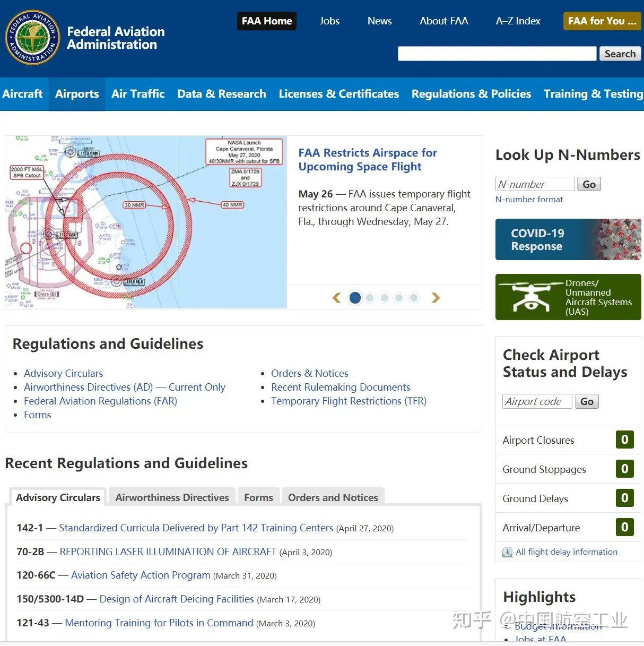
Task: Open FAA Home
Action: [267, 21]
